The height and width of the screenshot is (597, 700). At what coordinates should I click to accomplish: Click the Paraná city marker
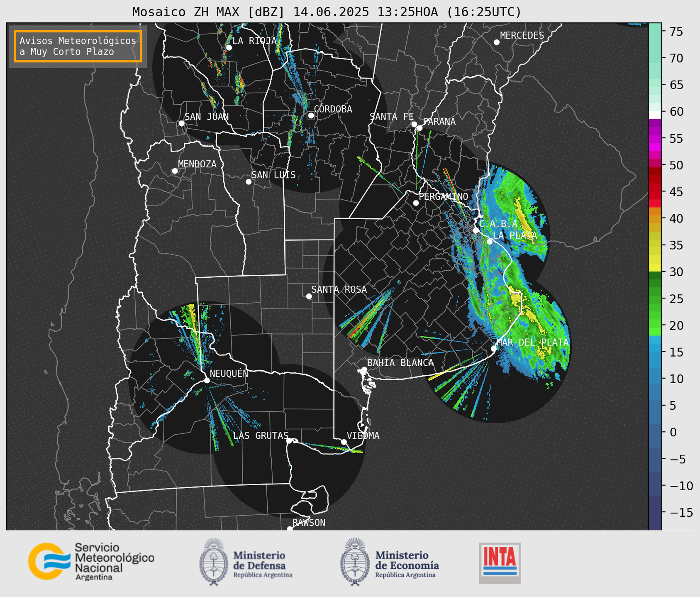pos(420,128)
